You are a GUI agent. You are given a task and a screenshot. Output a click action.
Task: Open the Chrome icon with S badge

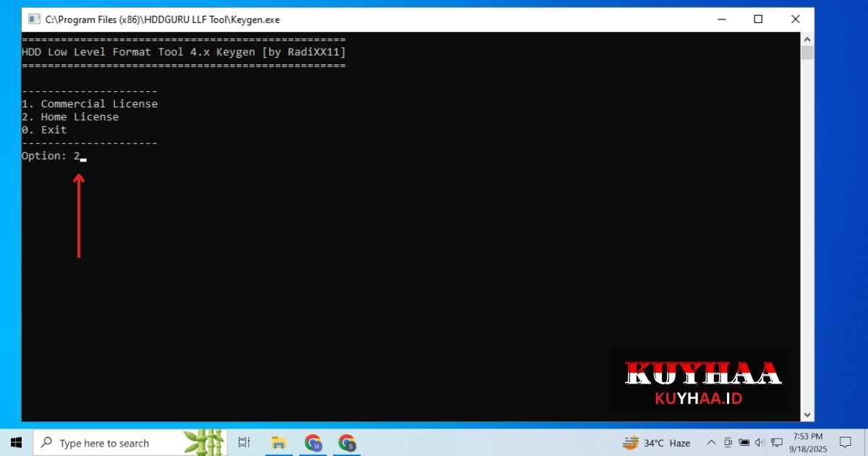(347, 442)
